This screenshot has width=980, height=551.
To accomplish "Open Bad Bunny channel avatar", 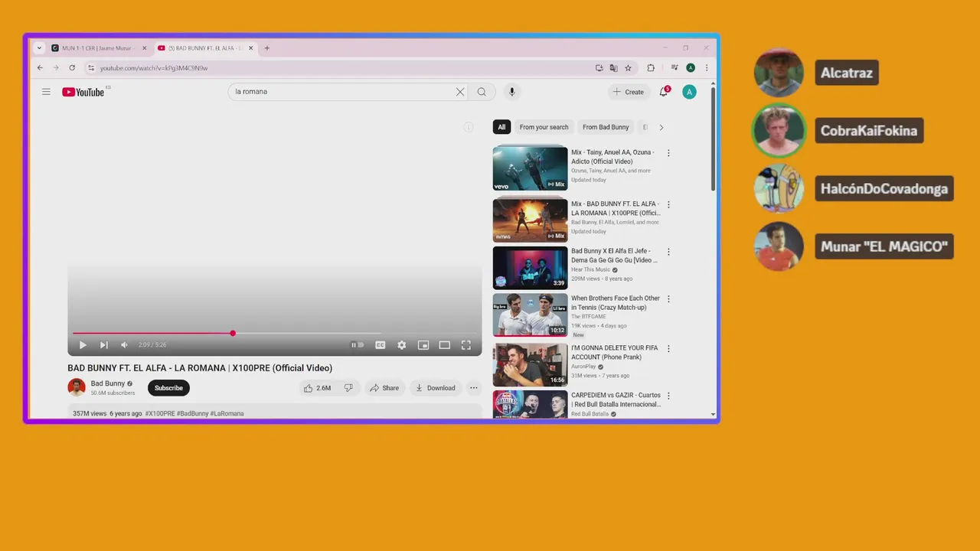I will tap(77, 387).
